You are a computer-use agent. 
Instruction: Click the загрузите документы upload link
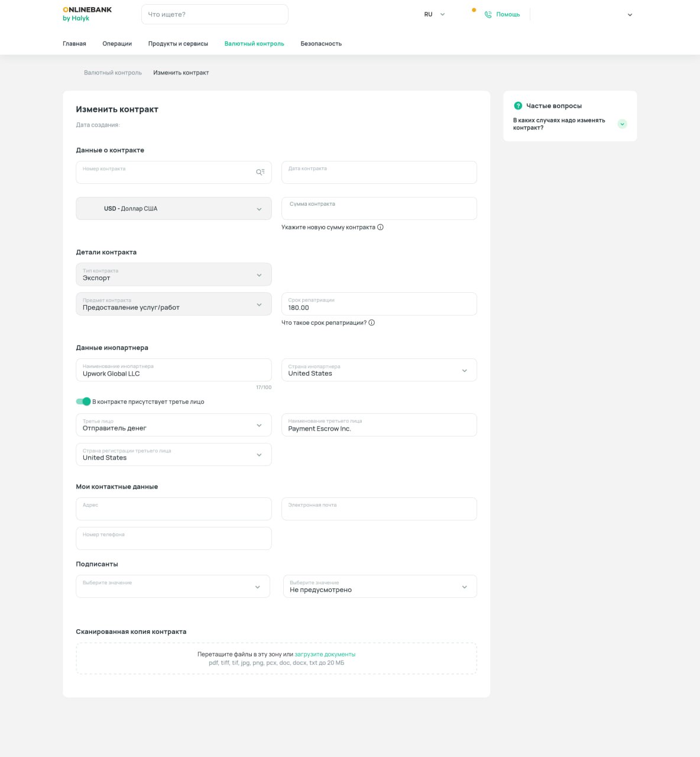325,655
